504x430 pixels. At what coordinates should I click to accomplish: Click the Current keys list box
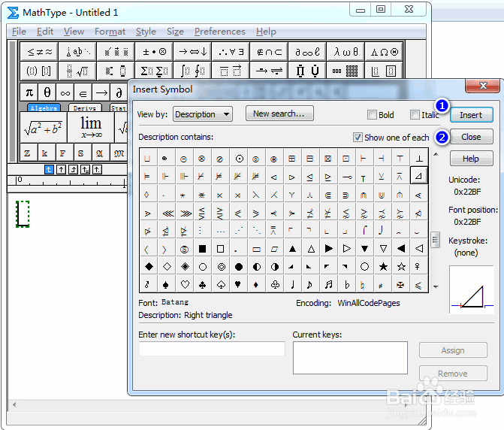[x=350, y=358]
